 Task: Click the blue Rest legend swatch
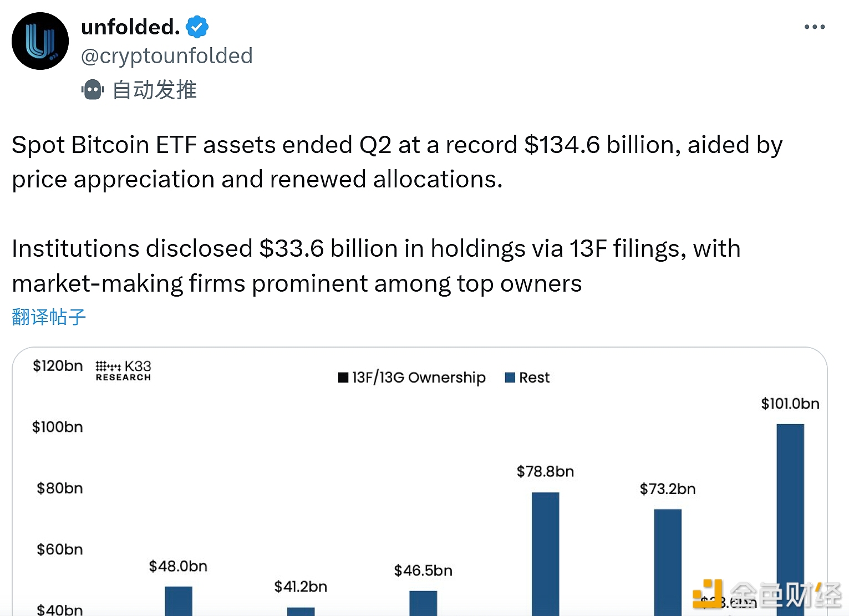click(510, 378)
